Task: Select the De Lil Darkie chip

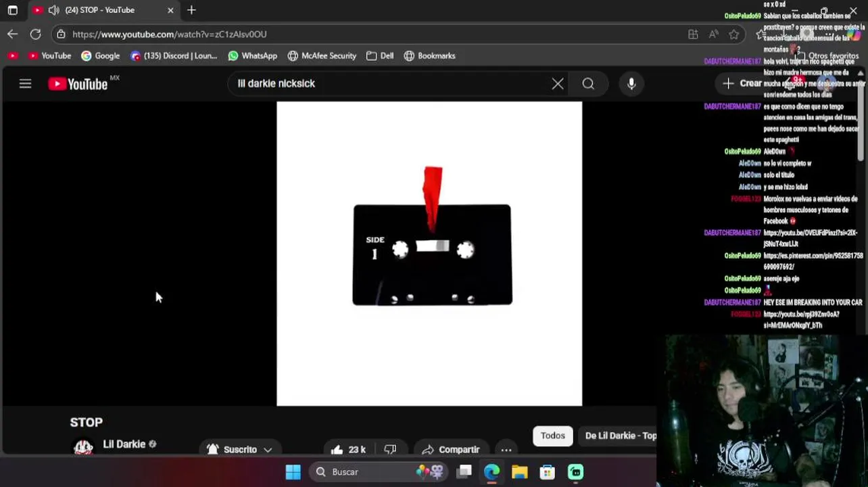Action: tap(618, 436)
